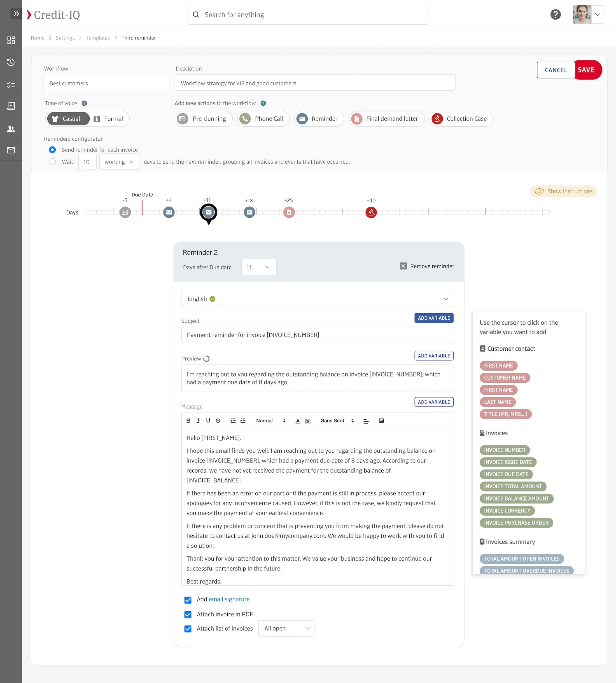Expand the Days after Due date dropdown

point(258,266)
